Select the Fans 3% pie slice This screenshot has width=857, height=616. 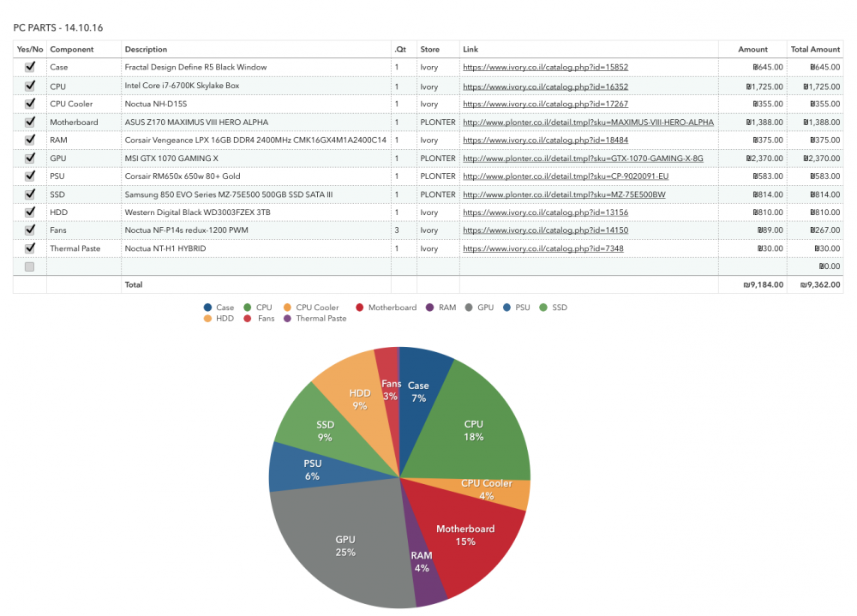pyautogui.click(x=389, y=391)
